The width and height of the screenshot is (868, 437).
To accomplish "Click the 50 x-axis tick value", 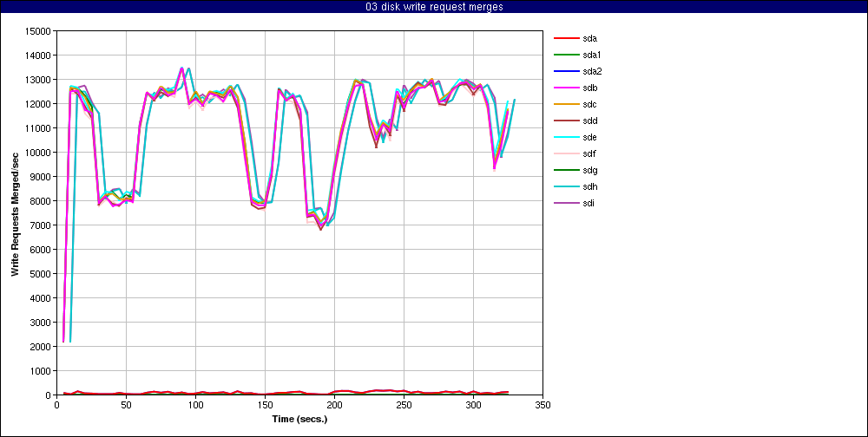I will click(x=126, y=405).
